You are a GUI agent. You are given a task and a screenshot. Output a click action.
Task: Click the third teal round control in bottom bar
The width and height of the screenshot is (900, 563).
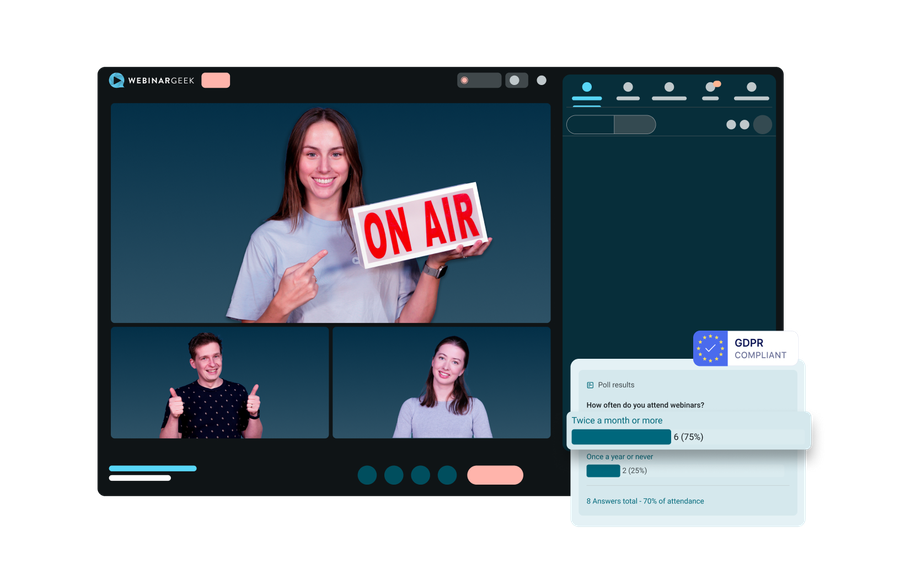pos(420,475)
